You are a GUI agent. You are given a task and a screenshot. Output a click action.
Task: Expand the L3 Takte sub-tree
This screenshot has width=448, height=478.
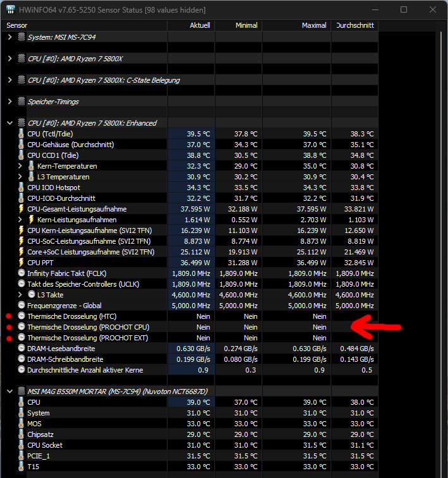(x=20, y=294)
